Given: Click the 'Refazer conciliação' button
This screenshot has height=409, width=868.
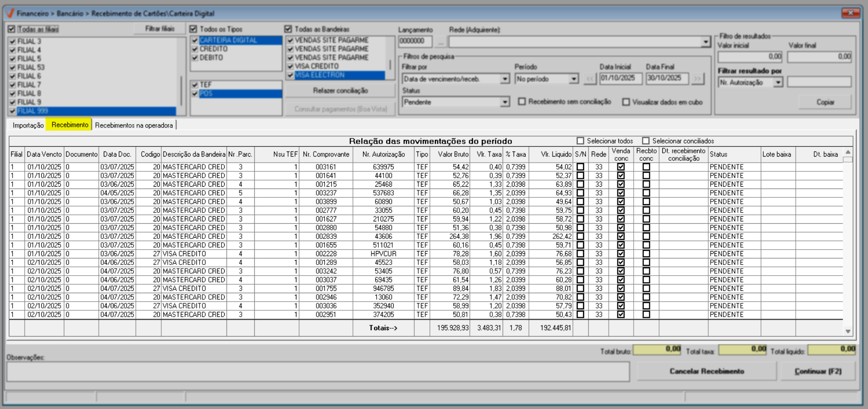Looking at the screenshot, I should [340, 90].
